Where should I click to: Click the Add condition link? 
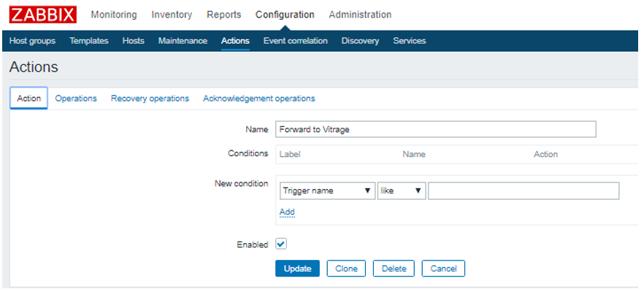287,212
